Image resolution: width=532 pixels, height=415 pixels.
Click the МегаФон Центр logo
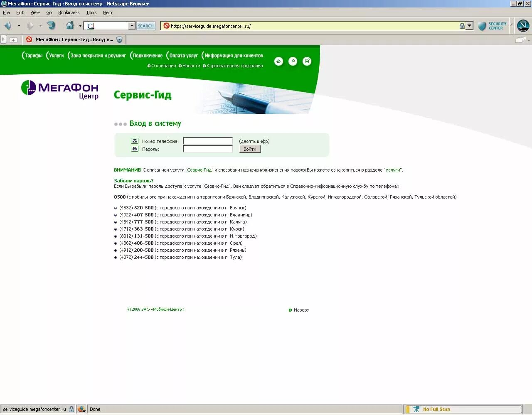60,90
